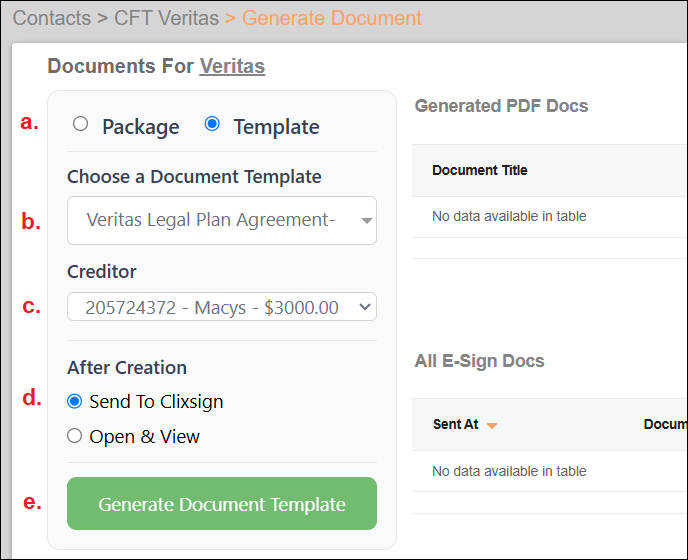This screenshot has width=688, height=560.
Task: Click the Choose a Document Template label
Action: 194,176
